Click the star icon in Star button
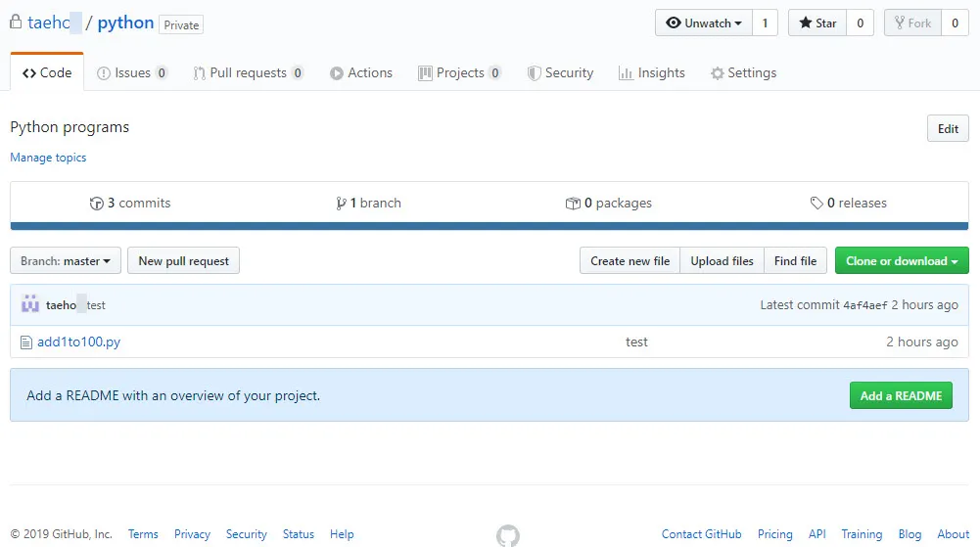 point(805,23)
